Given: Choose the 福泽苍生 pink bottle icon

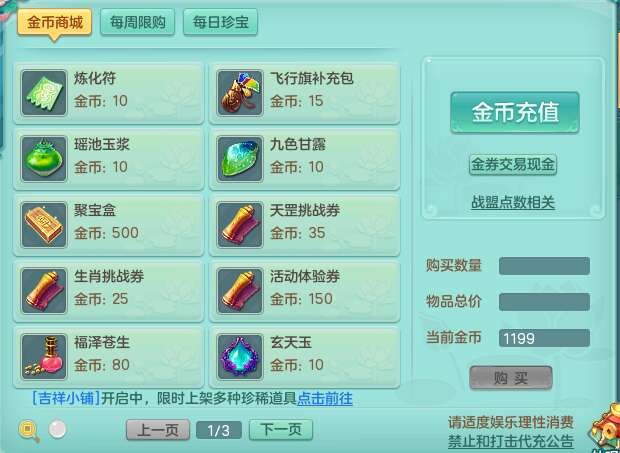Looking at the screenshot, I should coord(44,357).
